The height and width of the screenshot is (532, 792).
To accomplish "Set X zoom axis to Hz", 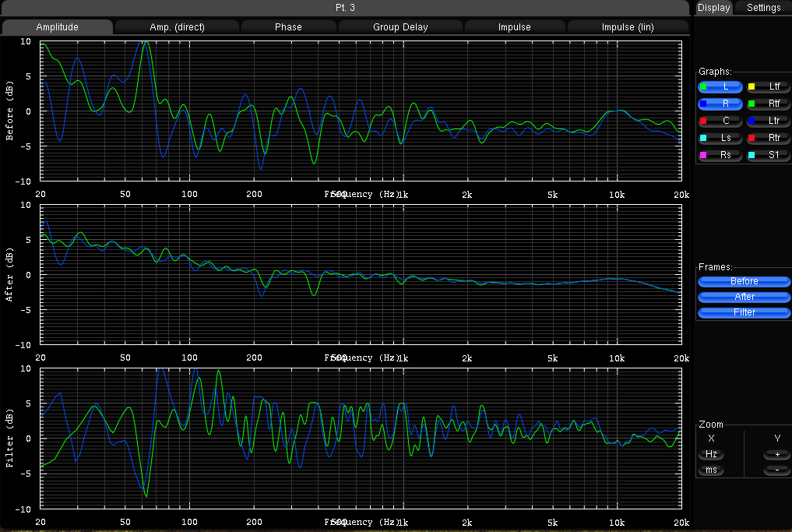I will (x=711, y=454).
